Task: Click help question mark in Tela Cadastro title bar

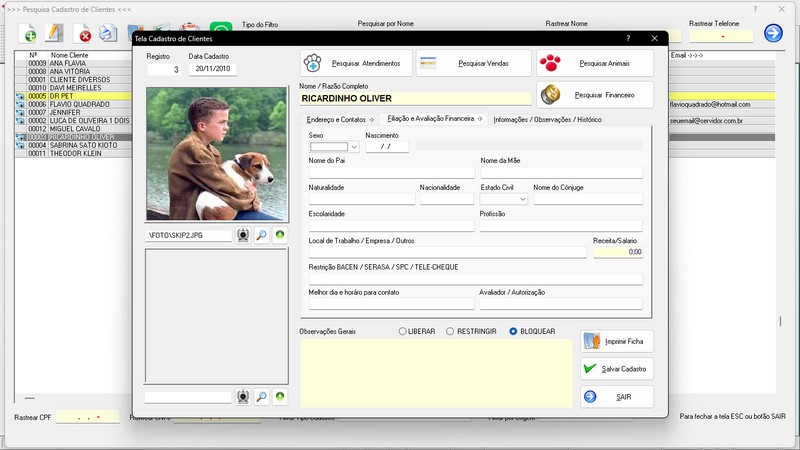Action: point(628,38)
